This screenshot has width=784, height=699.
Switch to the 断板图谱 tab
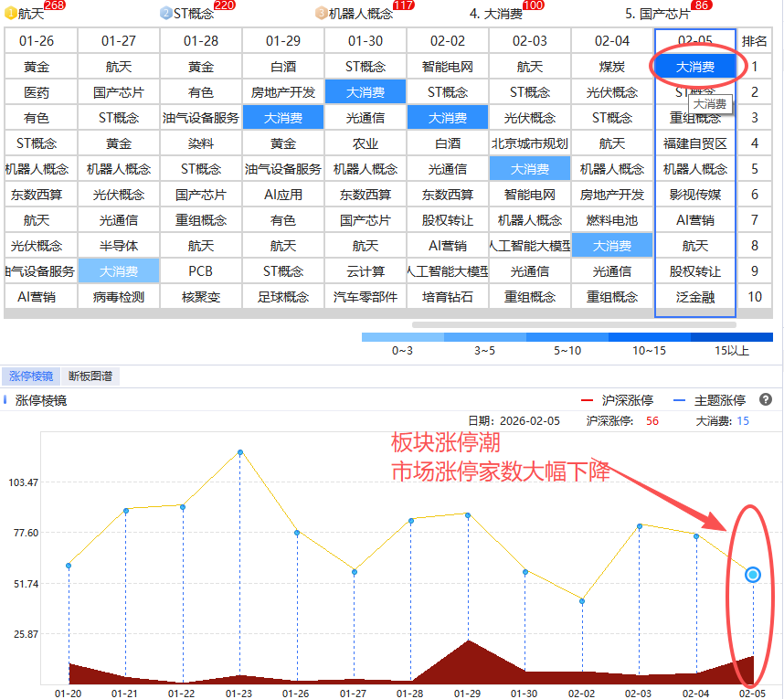click(x=93, y=376)
